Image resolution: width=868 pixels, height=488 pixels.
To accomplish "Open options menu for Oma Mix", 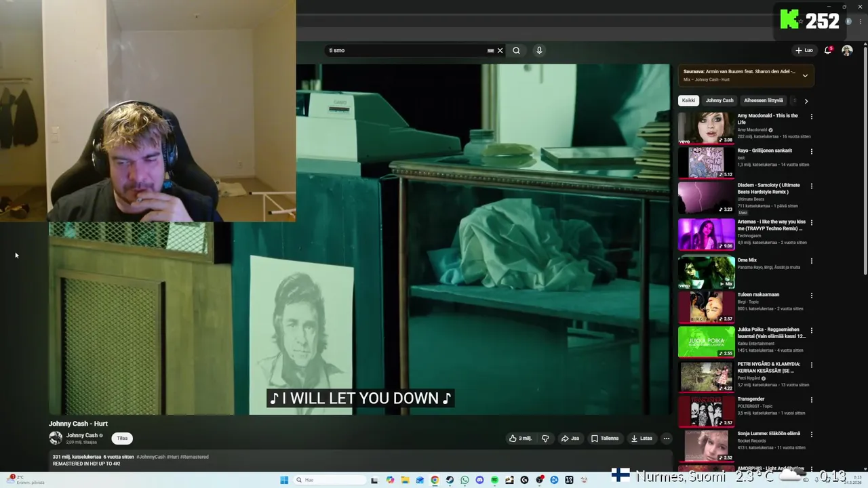I will pos(811,261).
